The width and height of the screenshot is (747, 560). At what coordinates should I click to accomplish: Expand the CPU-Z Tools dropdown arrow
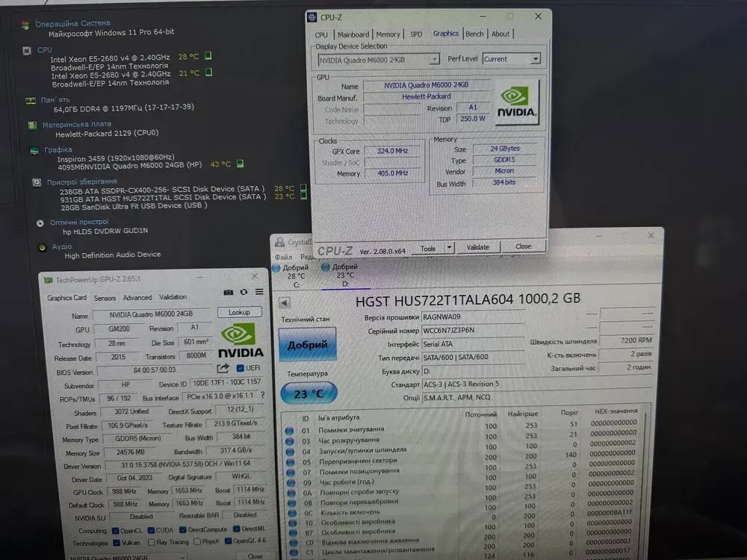pyautogui.click(x=449, y=247)
